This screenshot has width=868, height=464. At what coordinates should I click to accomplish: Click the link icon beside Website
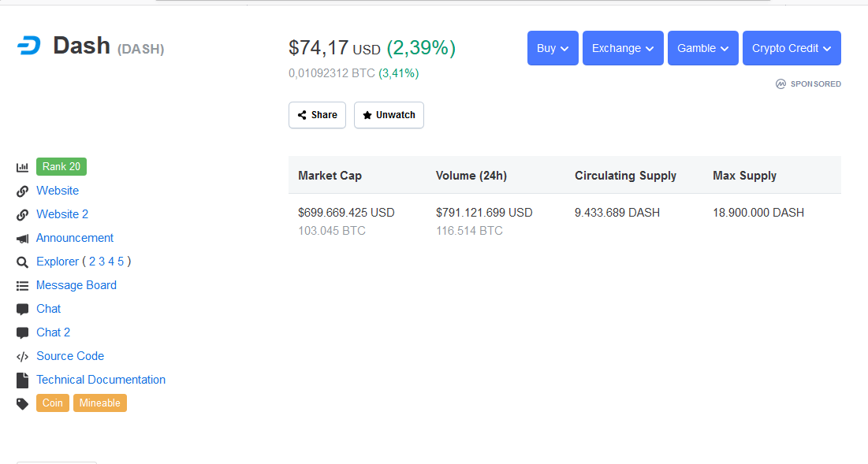coord(22,191)
